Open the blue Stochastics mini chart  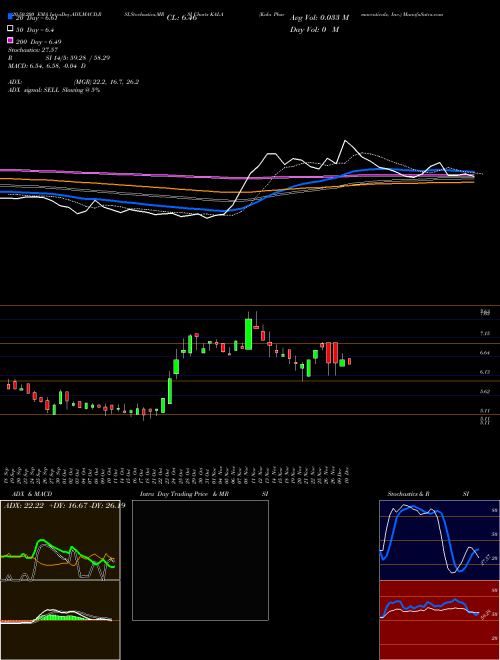coord(439,540)
